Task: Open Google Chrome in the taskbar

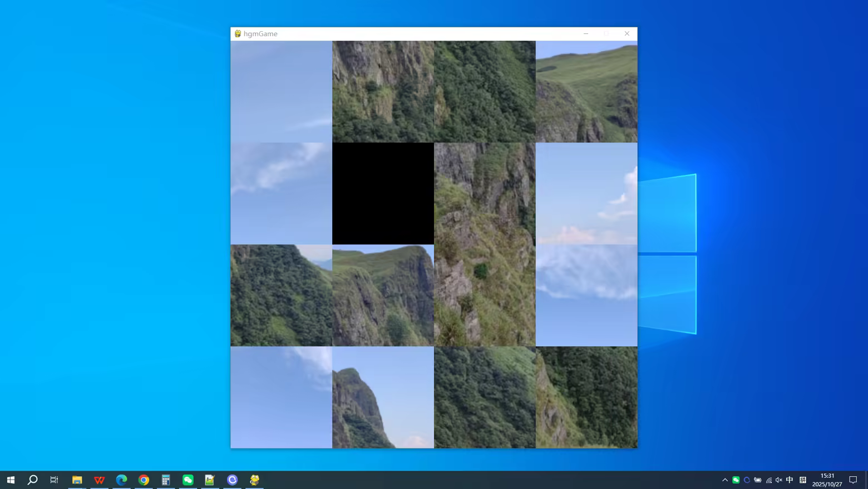Action: tap(144, 480)
